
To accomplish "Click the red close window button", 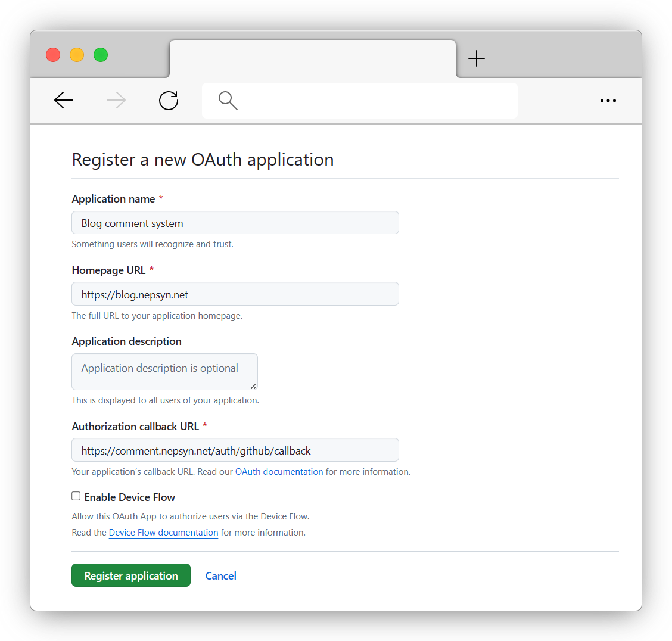I will click(53, 55).
